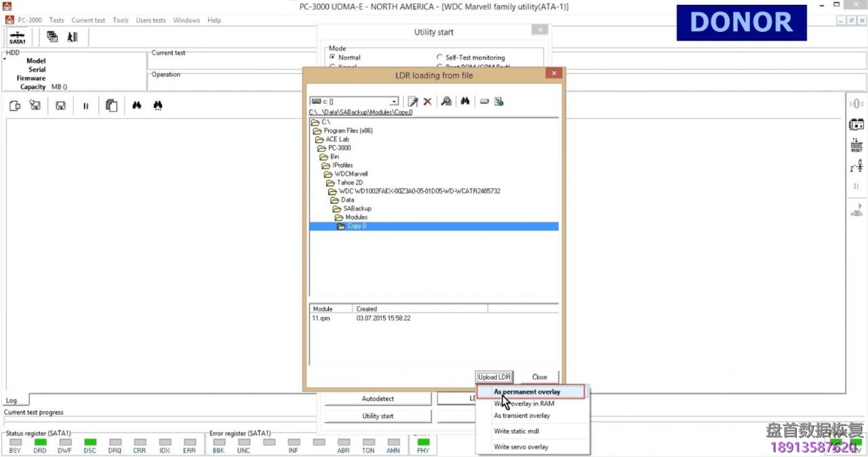
Task: Click the magnifier preview icon in LDR dialog
Action: click(x=446, y=102)
